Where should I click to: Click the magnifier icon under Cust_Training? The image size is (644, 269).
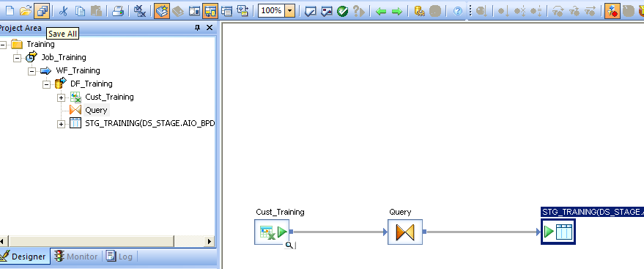coord(289,246)
